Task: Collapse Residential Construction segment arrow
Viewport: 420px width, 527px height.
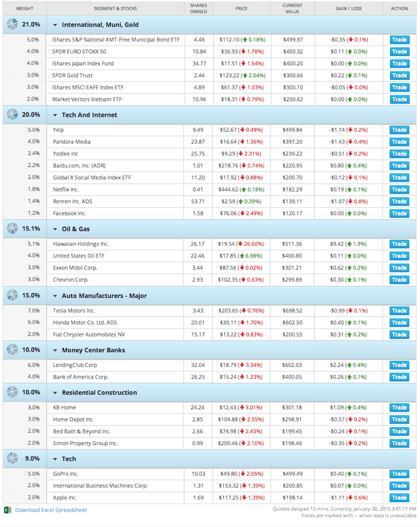Action: [x=55, y=393]
